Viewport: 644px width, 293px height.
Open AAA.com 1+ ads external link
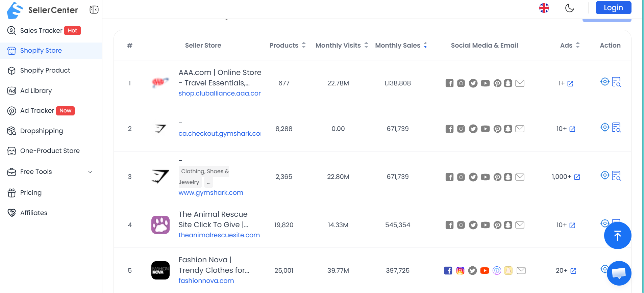[x=570, y=84]
